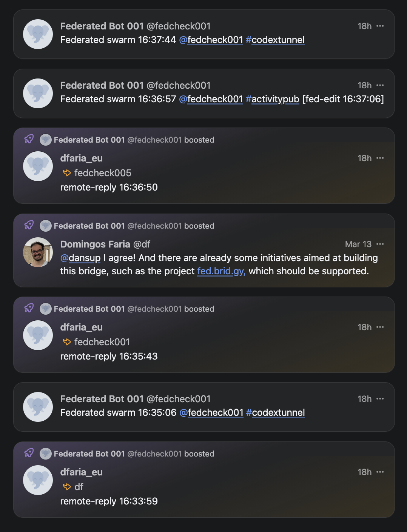The image size is (407, 532).
Task: Click the boost rocket icon above remote-reply 16:36:50
Action: pos(29,139)
